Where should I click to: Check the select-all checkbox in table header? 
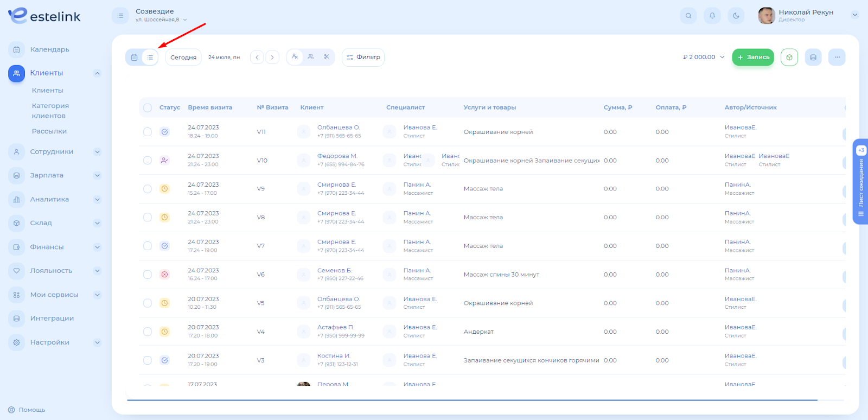point(148,108)
